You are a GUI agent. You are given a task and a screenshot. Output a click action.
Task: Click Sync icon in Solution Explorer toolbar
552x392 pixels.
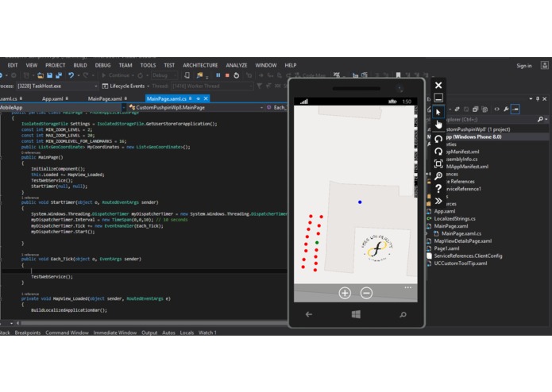[457, 110]
